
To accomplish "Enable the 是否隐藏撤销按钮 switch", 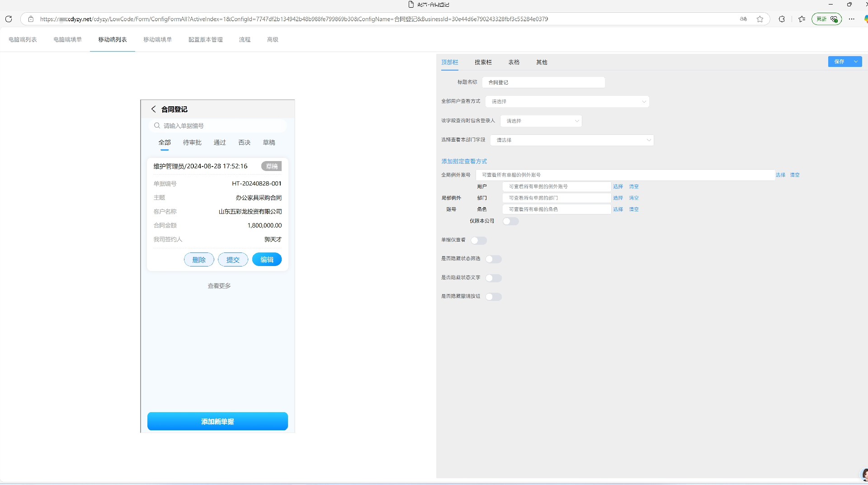I will (x=494, y=297).
